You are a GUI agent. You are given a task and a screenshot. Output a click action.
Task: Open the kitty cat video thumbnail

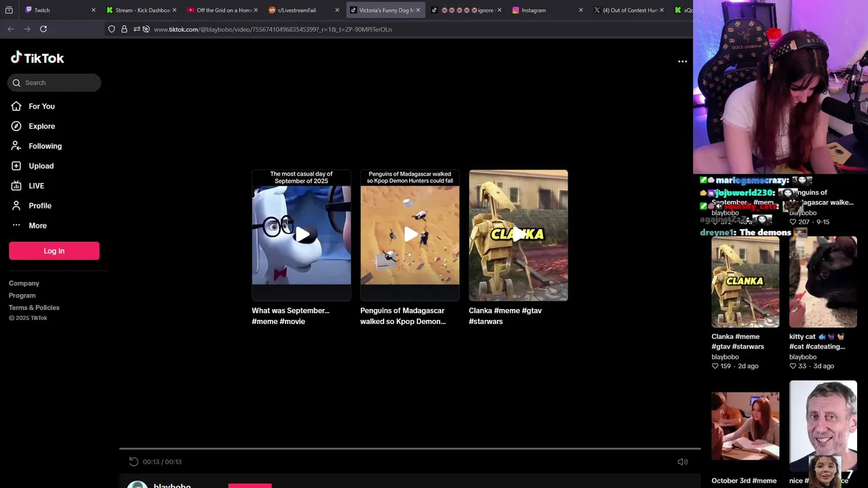(x=823, y=283)
